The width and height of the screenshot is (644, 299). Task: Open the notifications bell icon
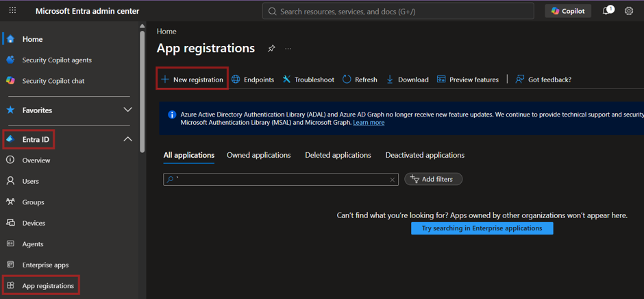pos(608,11)
